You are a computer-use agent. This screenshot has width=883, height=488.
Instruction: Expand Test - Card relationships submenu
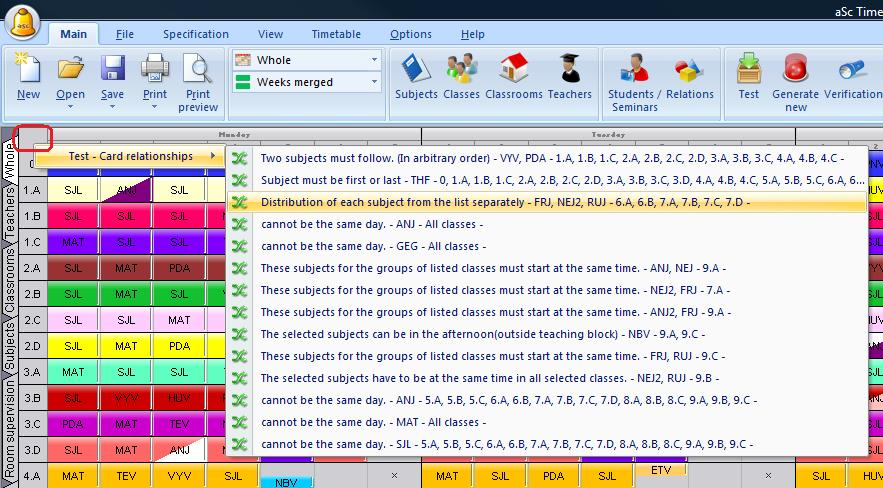pyautogui.click(x=131, y=156)
